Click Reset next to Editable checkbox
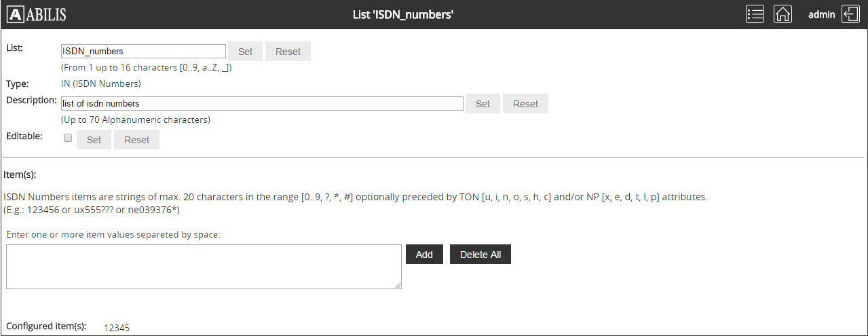Viewport: 868px width, 336px height. 136,140
